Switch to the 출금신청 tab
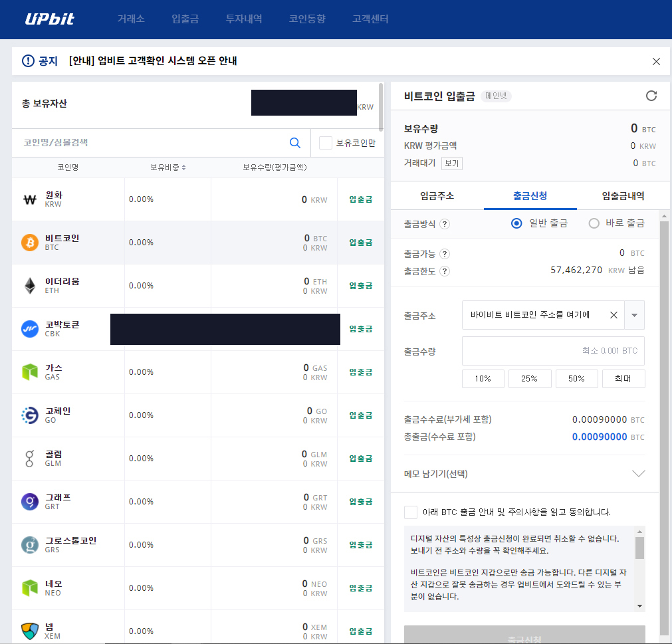The image size is (672, 644). [530, 196]
